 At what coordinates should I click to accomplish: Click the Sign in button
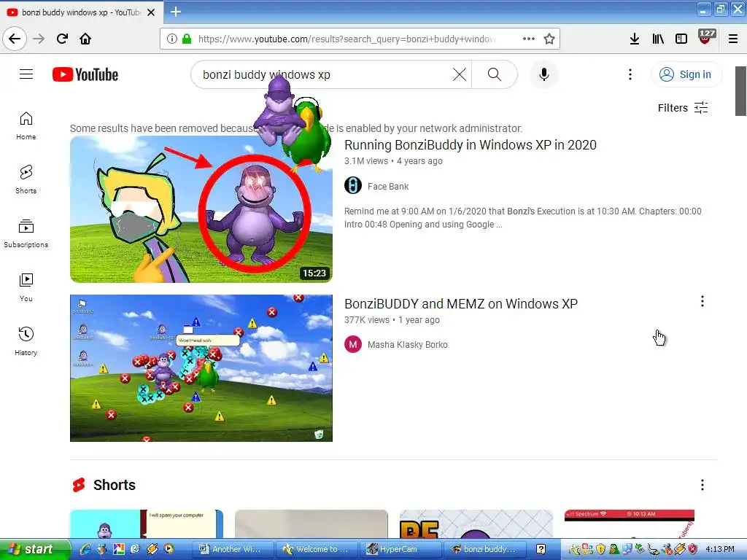686,74
